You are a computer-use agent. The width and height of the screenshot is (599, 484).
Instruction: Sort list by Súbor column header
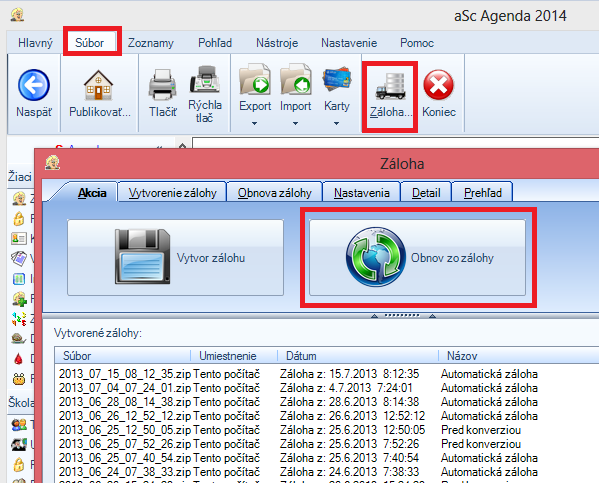[122, 356]
